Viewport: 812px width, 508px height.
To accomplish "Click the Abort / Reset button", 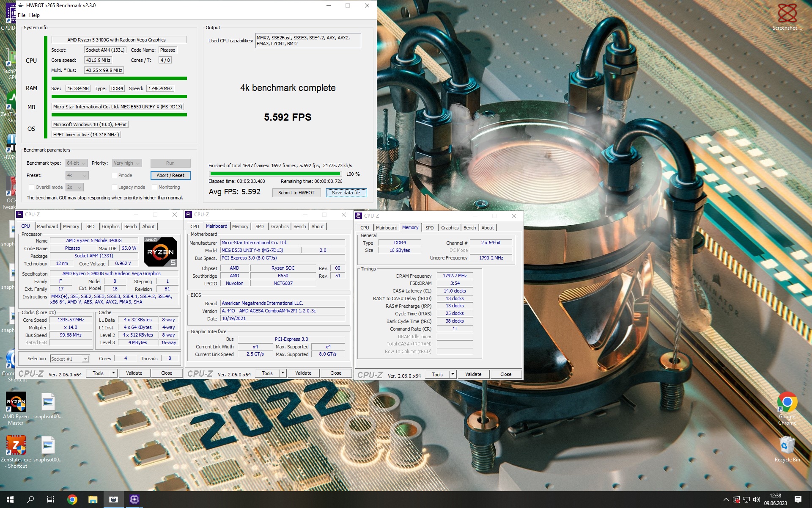I will 170,175.
